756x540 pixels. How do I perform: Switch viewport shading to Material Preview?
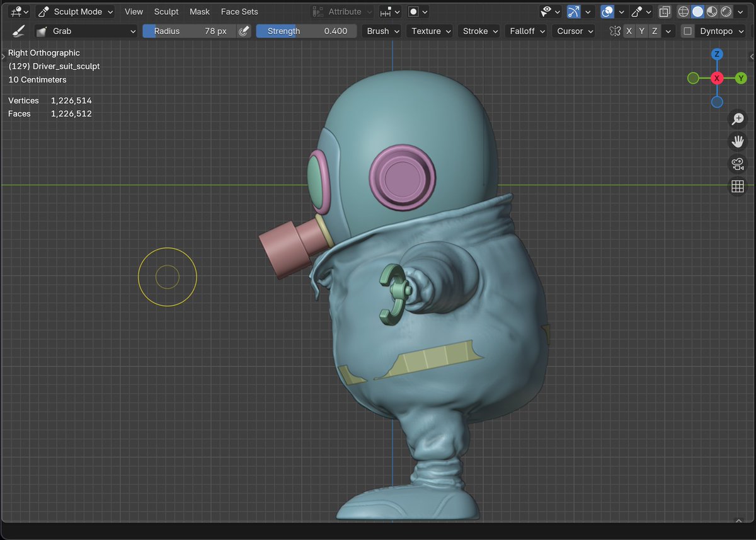[711, 11]
